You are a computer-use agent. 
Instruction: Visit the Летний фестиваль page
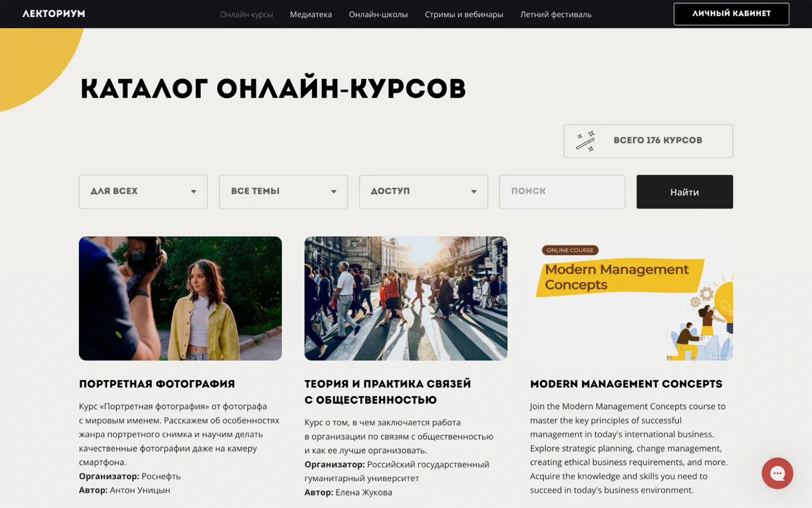[x=555, y=14]
